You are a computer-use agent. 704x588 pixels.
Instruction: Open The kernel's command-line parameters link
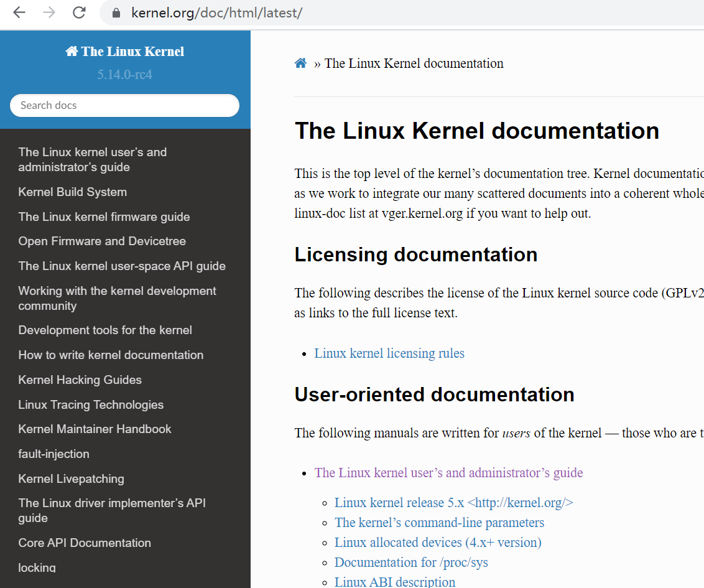point(439,523)
